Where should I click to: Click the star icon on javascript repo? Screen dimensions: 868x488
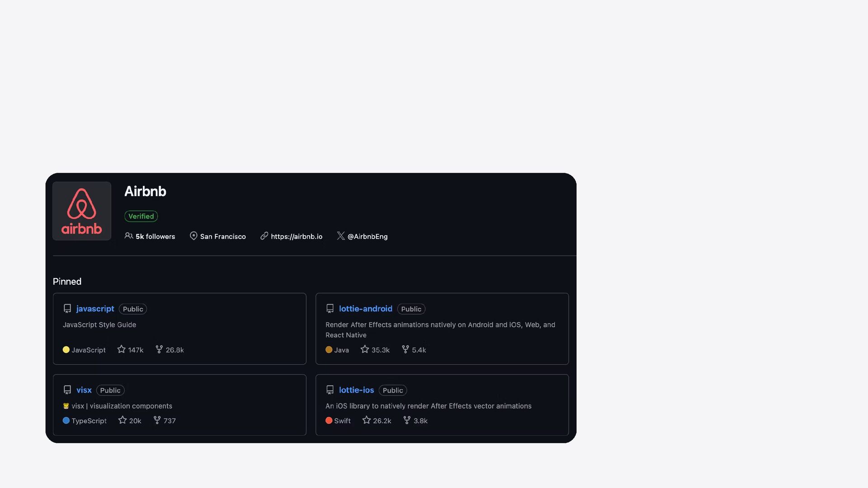click(121, 349)
